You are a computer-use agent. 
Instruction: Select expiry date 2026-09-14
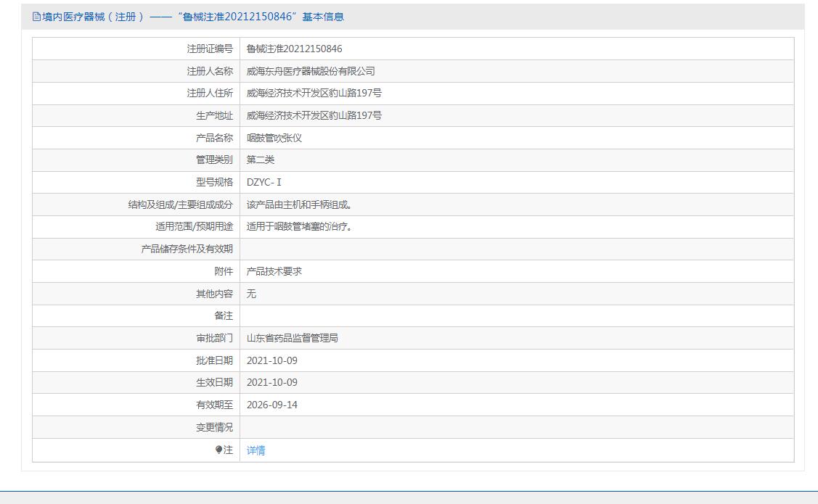[x=271, y=405]
